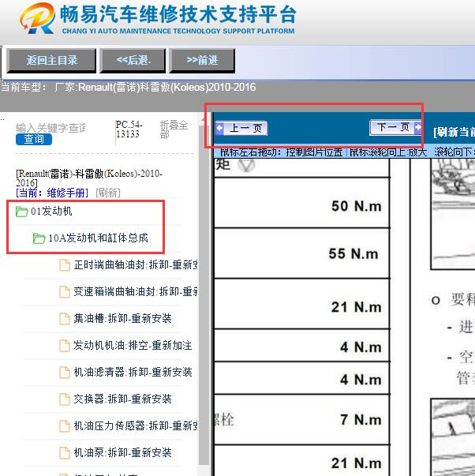The height and width of the screenshot is (476, 475).
Task: Click the 50 N.m torque cell
Action: (301, 203)
